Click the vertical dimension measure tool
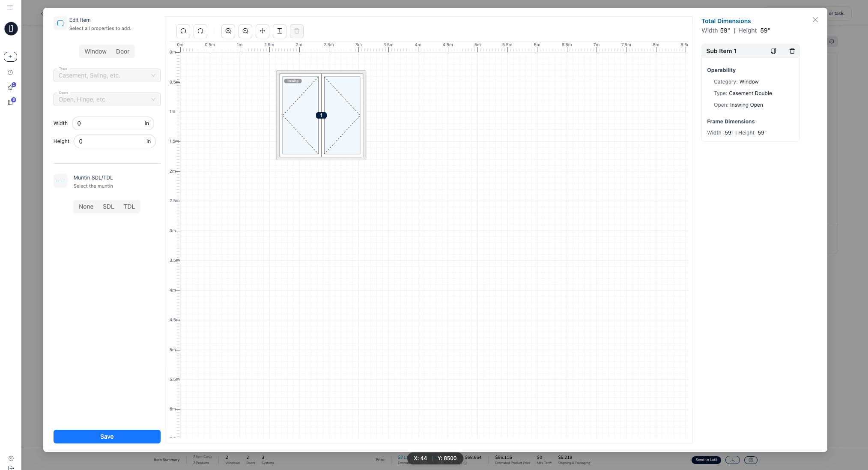 (280, 31)
